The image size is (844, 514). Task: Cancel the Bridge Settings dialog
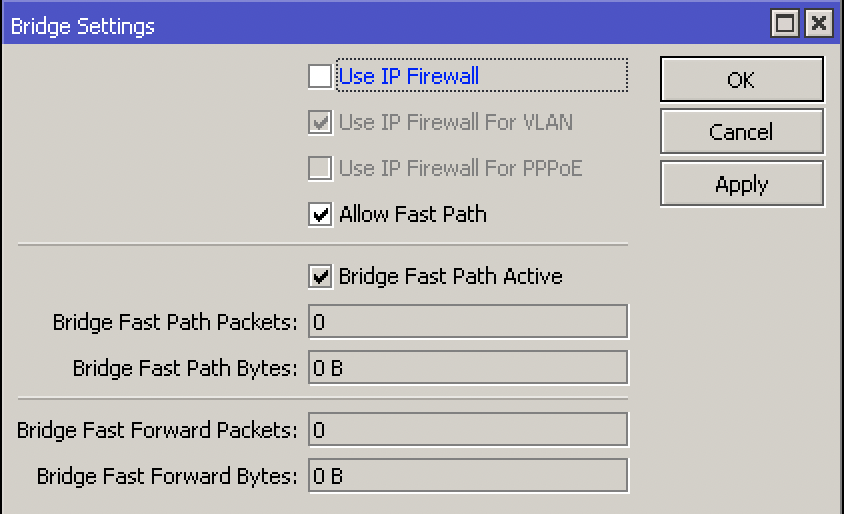tap(741, 132)
